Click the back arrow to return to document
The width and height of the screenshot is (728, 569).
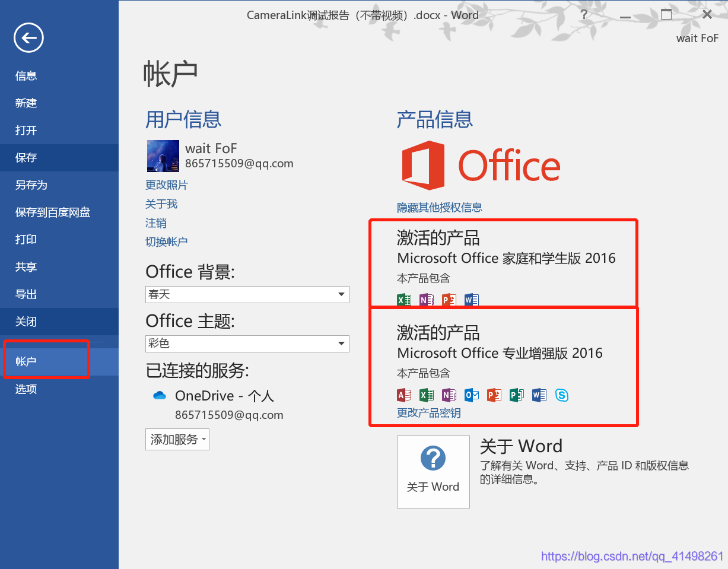pyautogui.click(x=29, y=38)
